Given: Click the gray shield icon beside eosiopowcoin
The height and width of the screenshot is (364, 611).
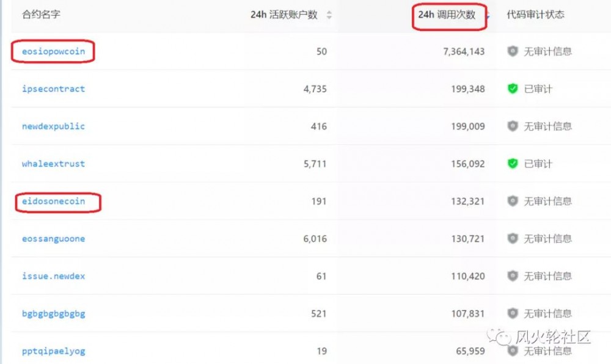Looking at the screenshot, I should 512,52.
